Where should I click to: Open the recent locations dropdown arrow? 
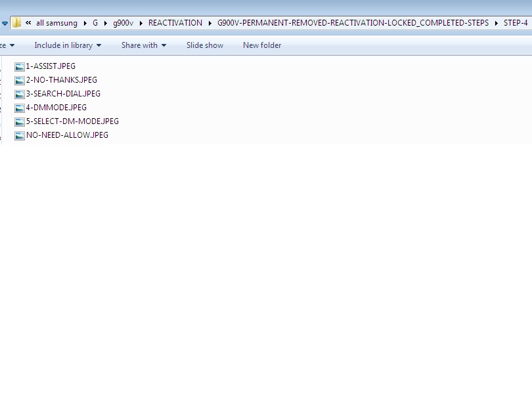tap(5, 24)
